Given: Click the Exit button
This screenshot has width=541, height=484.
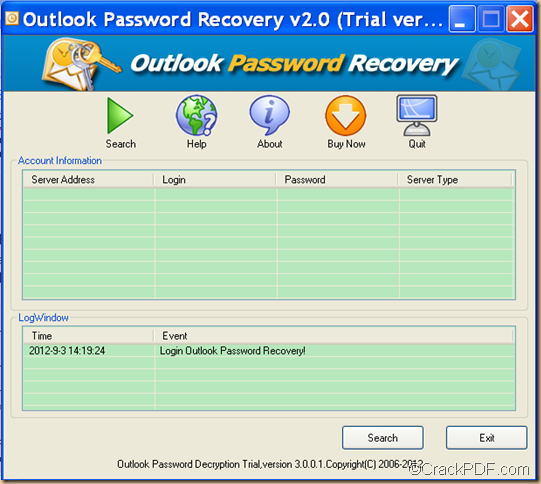Looking at the screenshot, I should pos(486,438).
